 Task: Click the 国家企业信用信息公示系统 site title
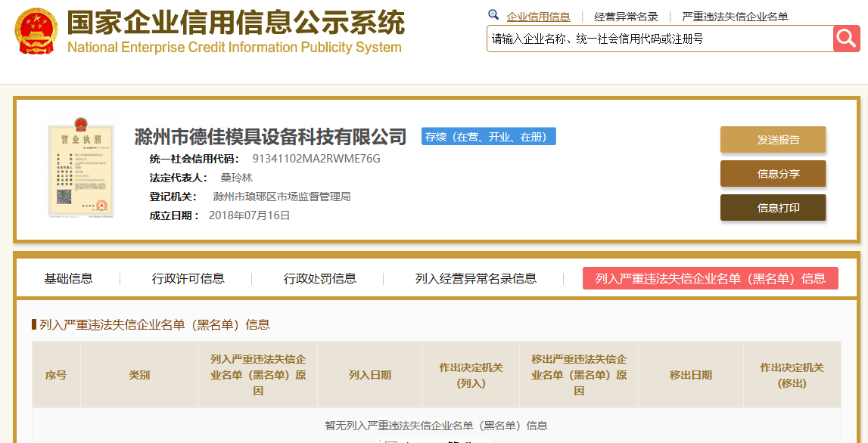pos(236,22)
